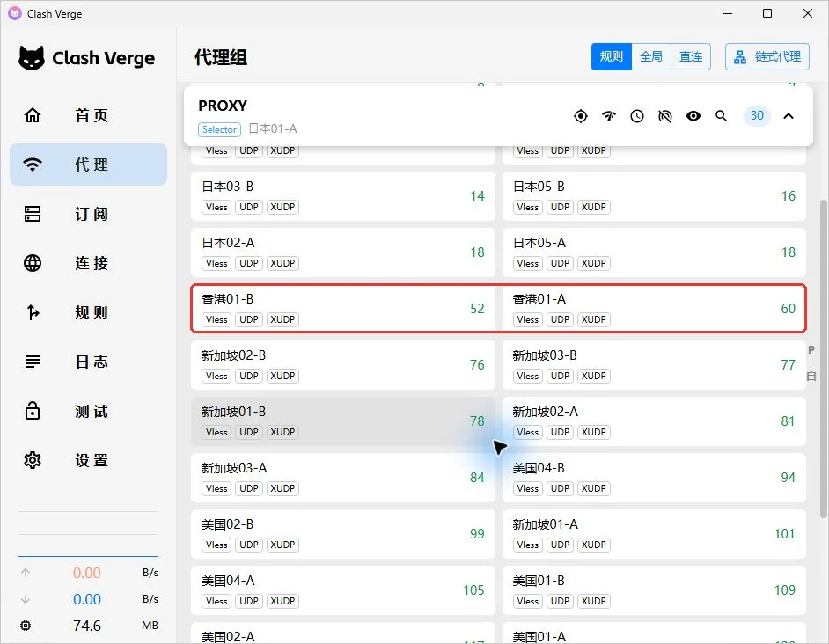Select the 香港01-B proxy node
This screenshot has width=829, height=644.
(x=343, y=309)
